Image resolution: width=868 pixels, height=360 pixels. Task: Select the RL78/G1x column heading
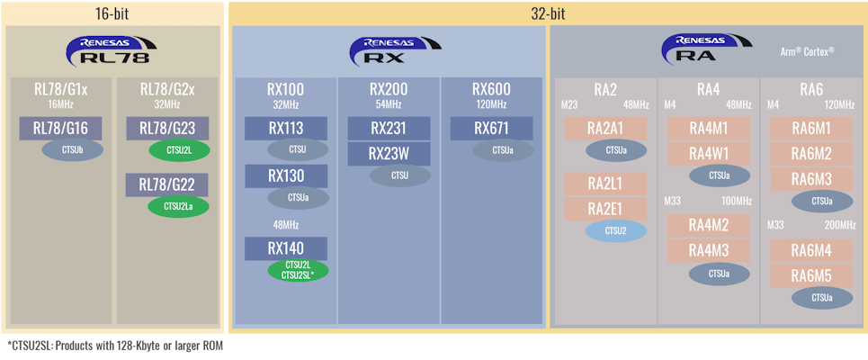[61, 89]
